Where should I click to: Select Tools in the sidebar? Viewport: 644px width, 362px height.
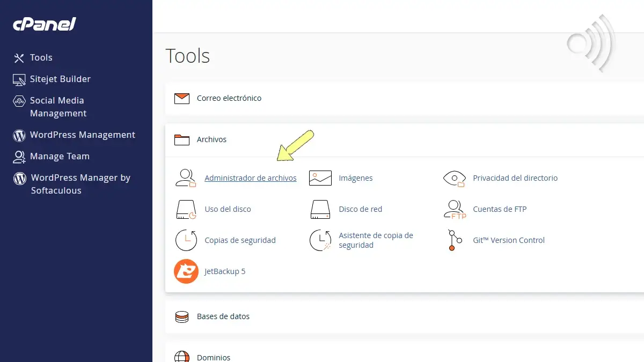41,57
